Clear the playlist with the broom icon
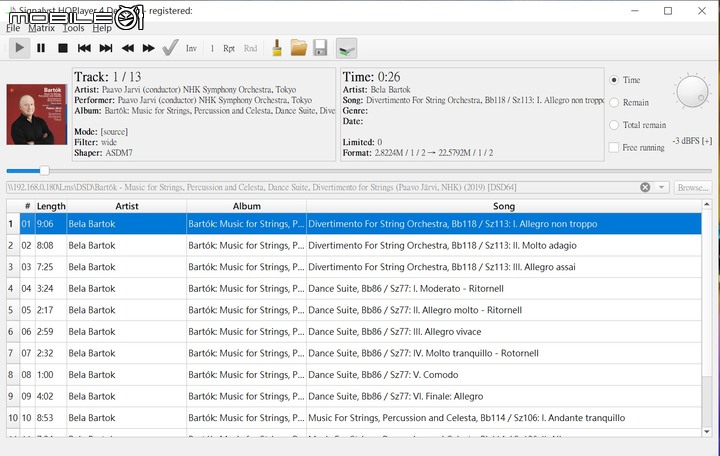720x456 pixels. point(277,48)
